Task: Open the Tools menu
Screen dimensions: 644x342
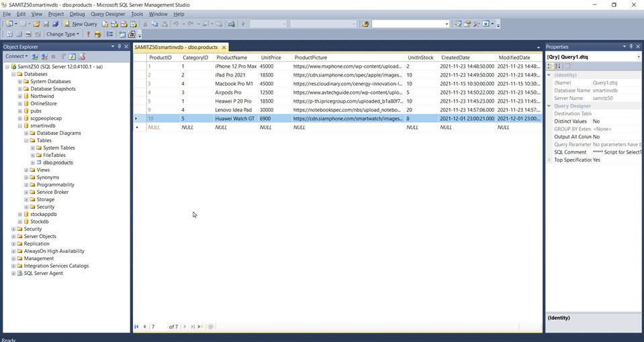Action: pos(137,14)
